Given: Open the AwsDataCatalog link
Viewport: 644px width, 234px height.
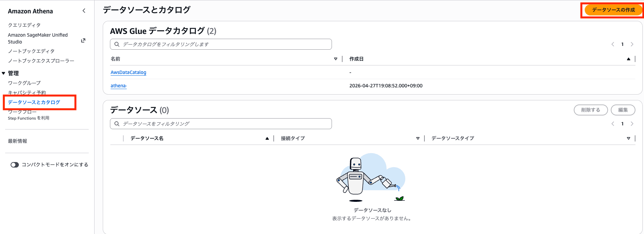Looking at the screenshot, I should click(x=128, y=72).
